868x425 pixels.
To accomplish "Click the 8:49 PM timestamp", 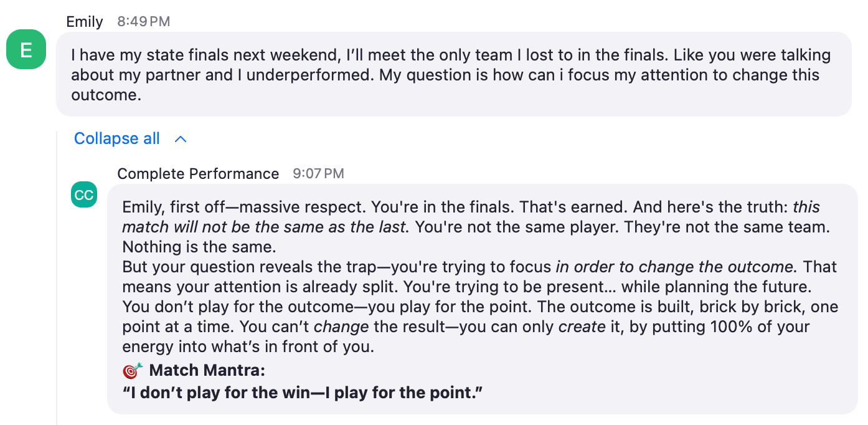I will pyautogui.click(x=143, y=22).
